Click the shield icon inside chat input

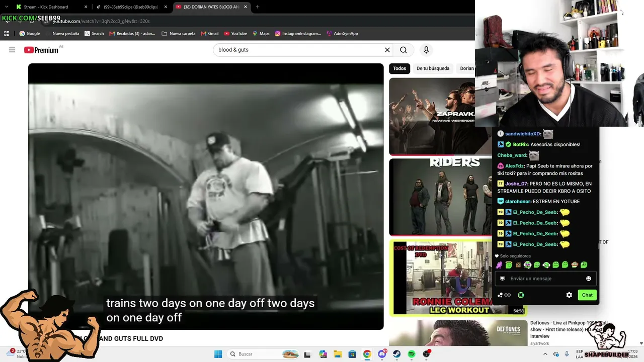pyautogui.click(x=502, y=279)
